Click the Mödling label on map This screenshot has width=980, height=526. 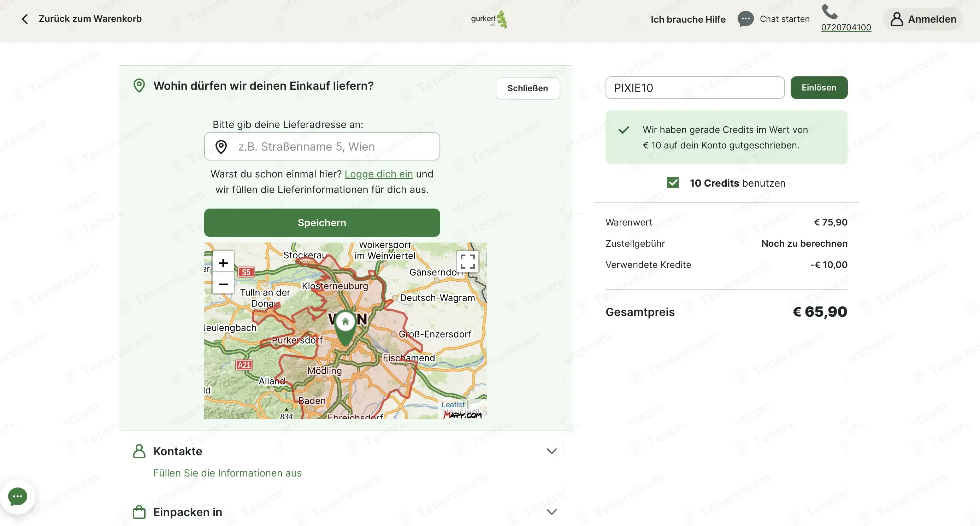pos(324,371)
